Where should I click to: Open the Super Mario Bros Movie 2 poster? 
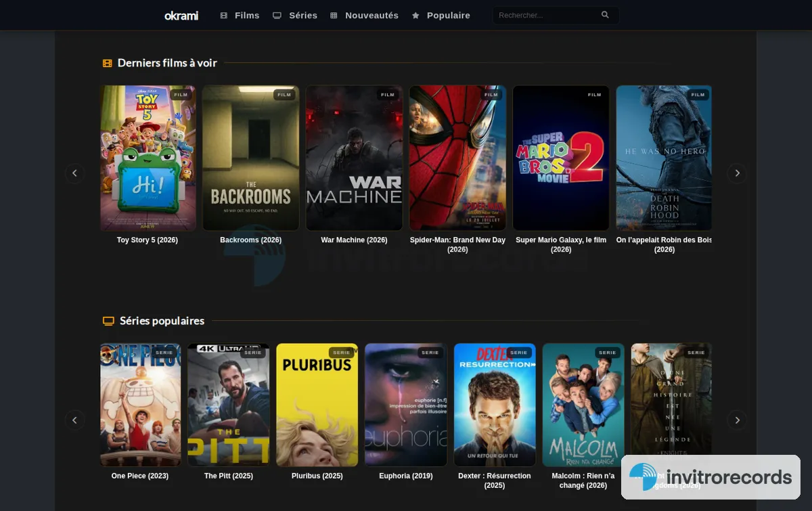(561, 158)
